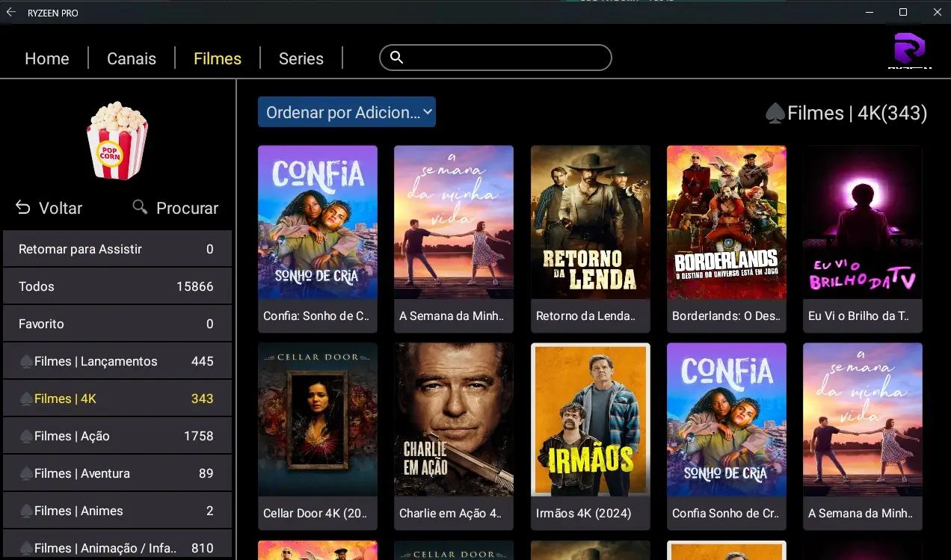Open the Series tab

tap(301, 58)
